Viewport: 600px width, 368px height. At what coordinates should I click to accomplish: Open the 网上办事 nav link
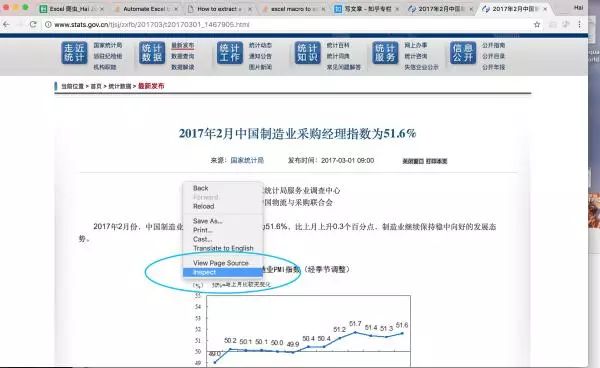point(416,45)
